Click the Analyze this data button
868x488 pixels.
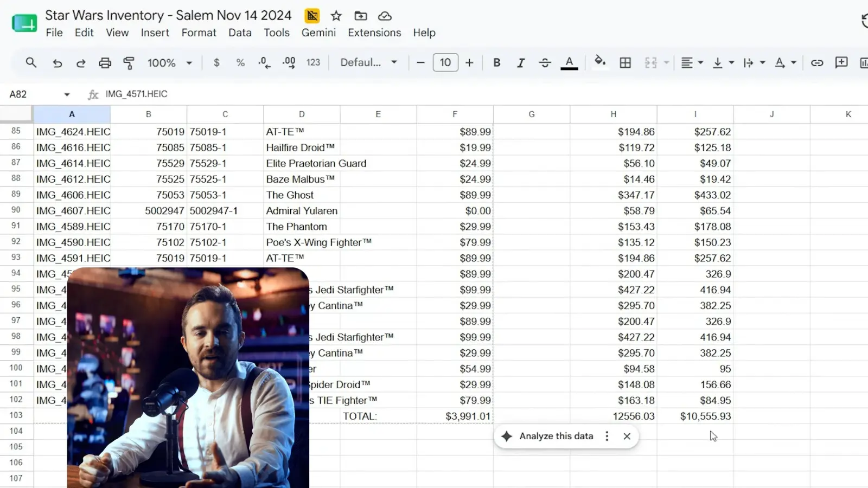(548, 436)
